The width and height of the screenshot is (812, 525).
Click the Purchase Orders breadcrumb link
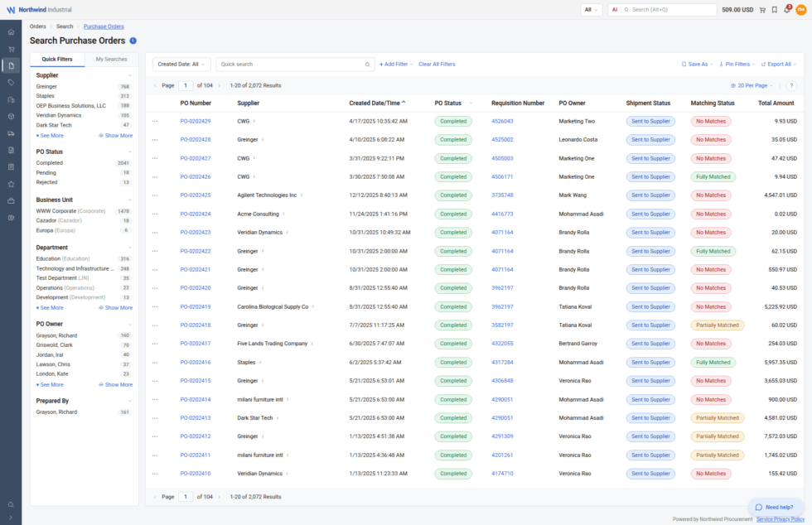(104, 26)
